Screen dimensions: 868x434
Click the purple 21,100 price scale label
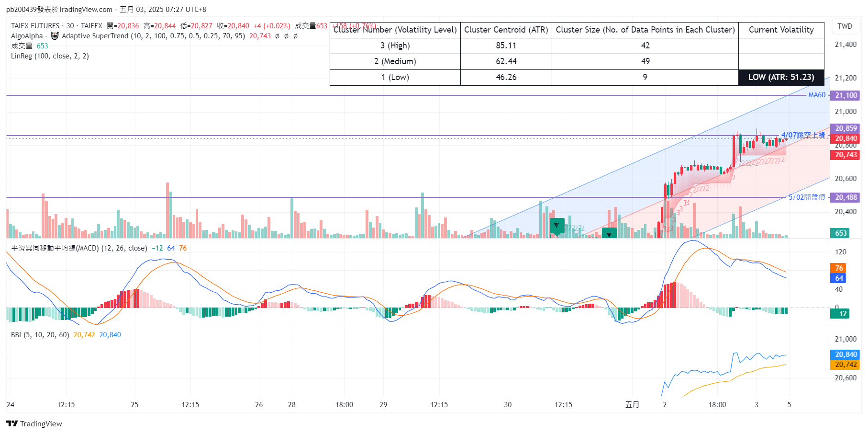click(x=846, y=95)
